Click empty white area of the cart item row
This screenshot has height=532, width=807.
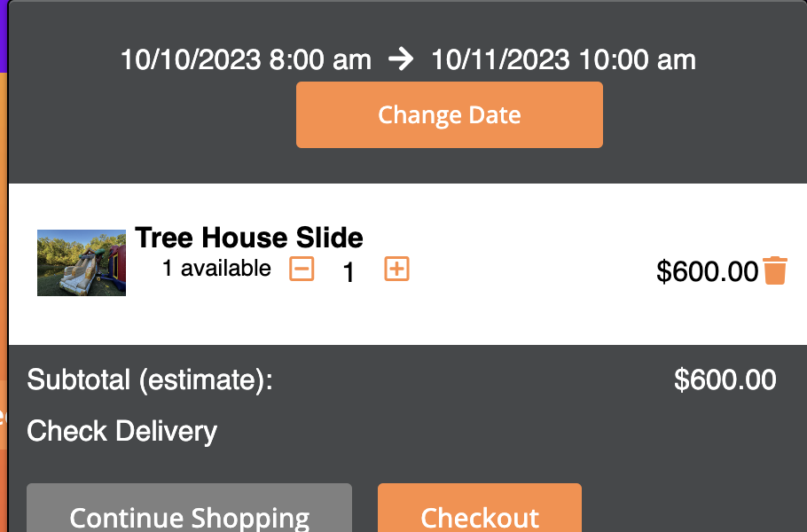[x=532, y=310]
